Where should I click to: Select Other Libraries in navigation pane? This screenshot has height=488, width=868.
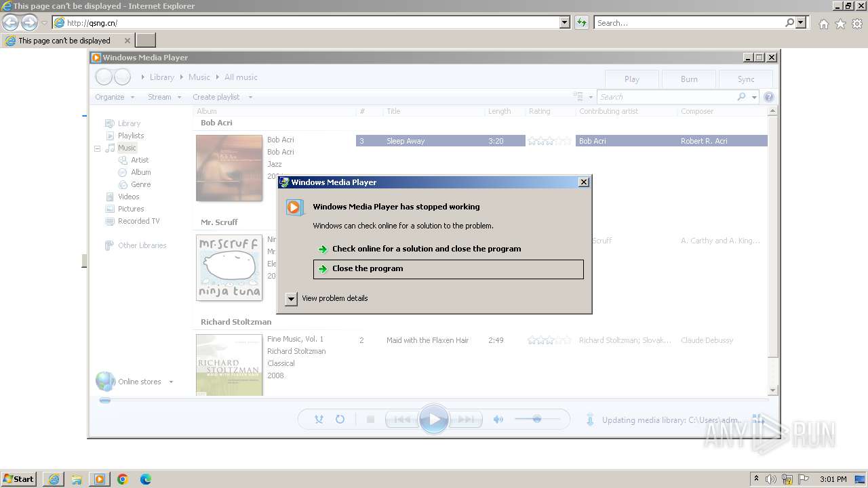(x=142, y=245)
